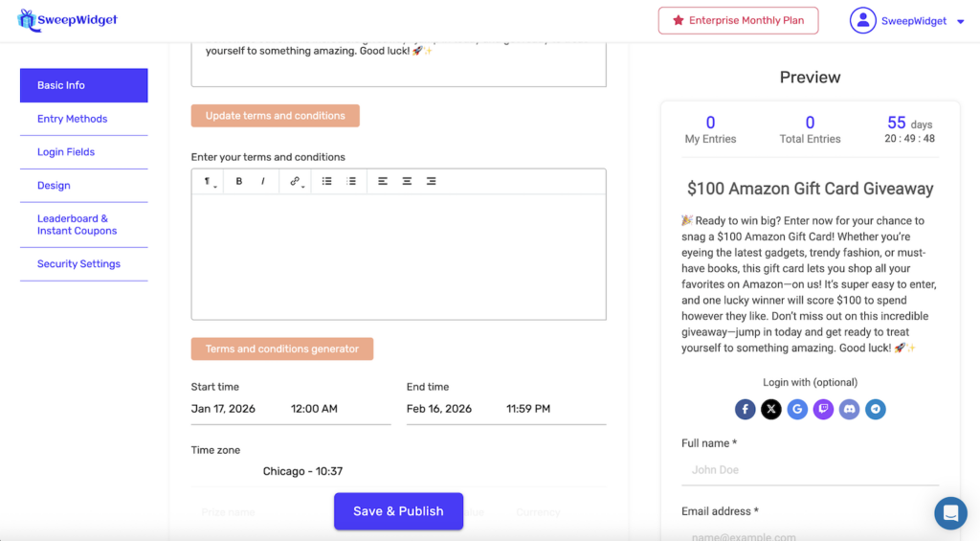Image resolution: width=980 pixels, height=541 pixels.
Task: Right align the terms text
Action: click(x=431, y=181)
